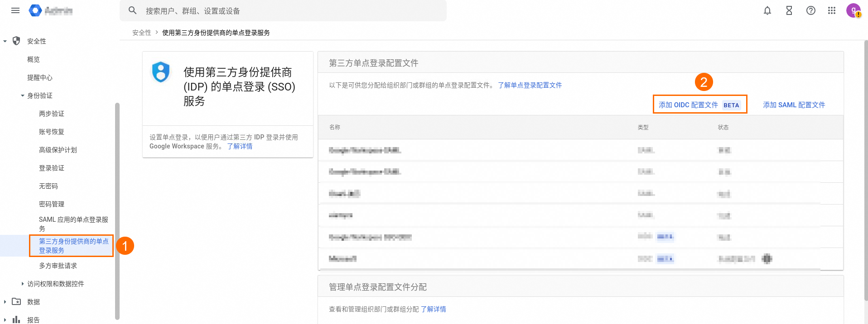Open SAML 应用的单点登录服务
The height and width of the screenshot is (324, 868).
coord(73,224)
